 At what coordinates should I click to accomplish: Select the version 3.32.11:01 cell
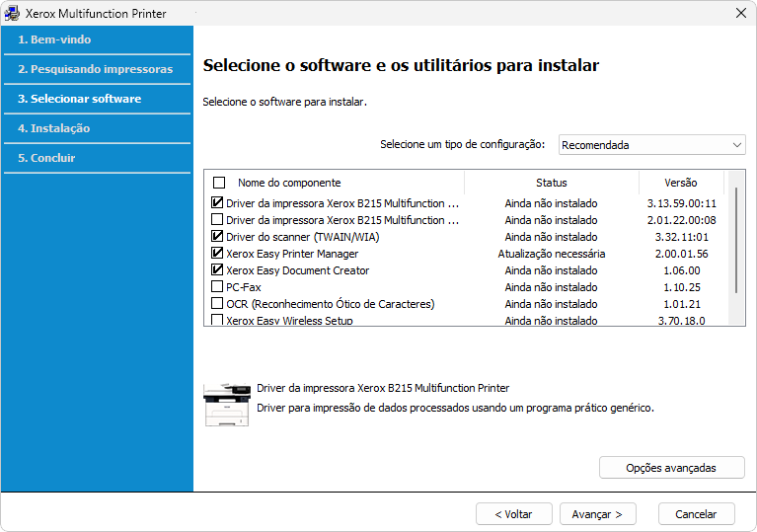coord(681,237)
